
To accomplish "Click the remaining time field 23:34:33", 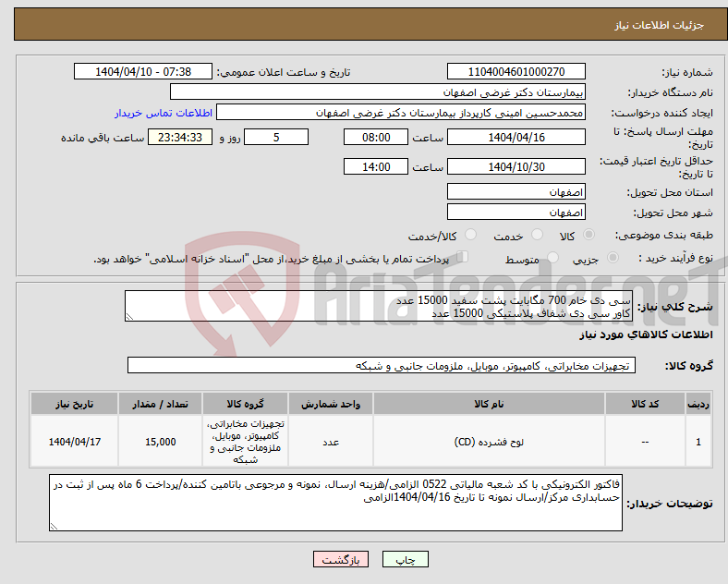I will click(x=180, y=137).
